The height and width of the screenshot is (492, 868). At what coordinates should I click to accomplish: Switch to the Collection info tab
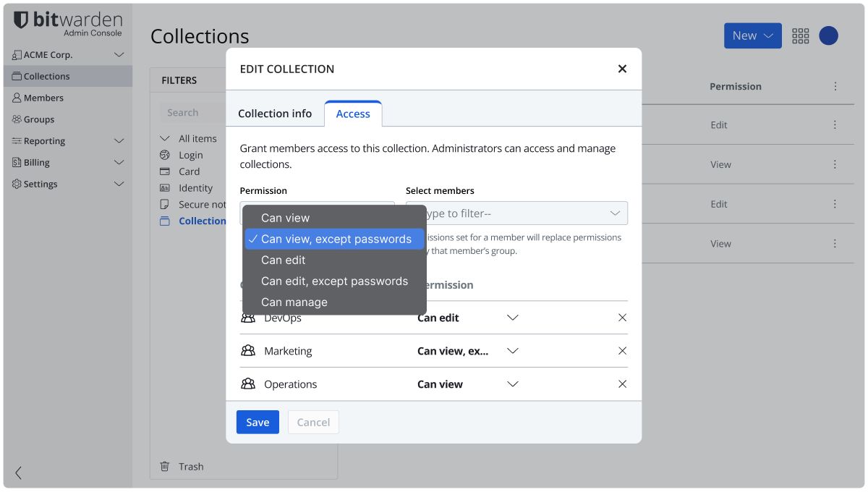pos(275,114)
